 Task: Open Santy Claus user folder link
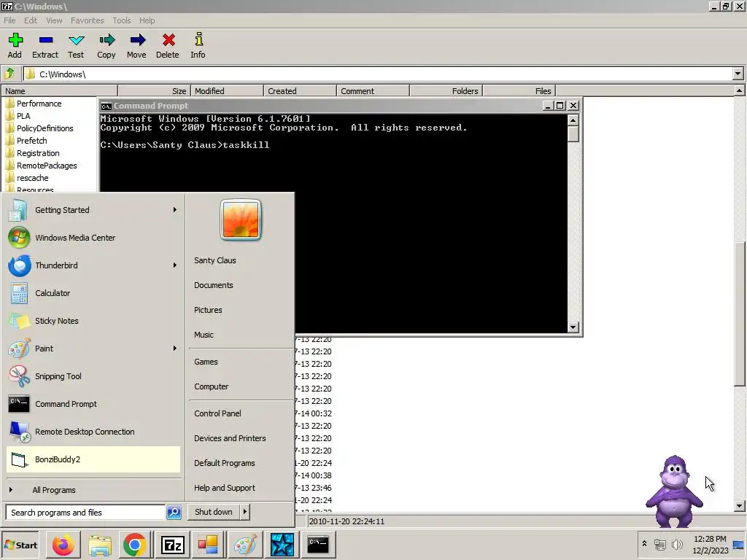pos(215,260)
